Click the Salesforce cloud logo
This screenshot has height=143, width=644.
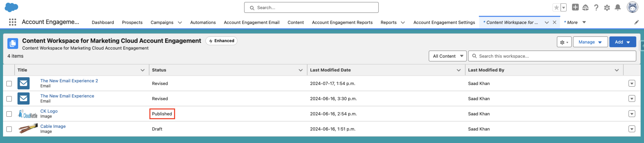(x=11, y=7)
